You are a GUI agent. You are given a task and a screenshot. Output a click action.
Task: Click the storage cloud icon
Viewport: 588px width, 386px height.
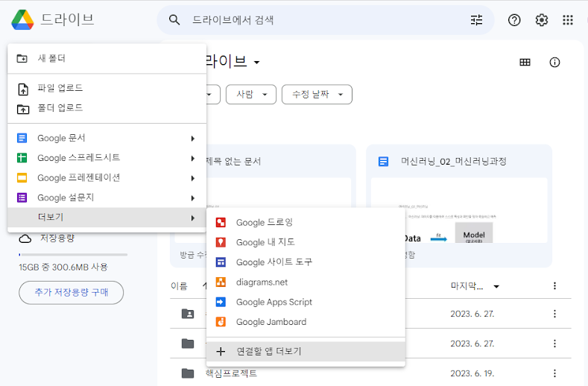point(25,239)
